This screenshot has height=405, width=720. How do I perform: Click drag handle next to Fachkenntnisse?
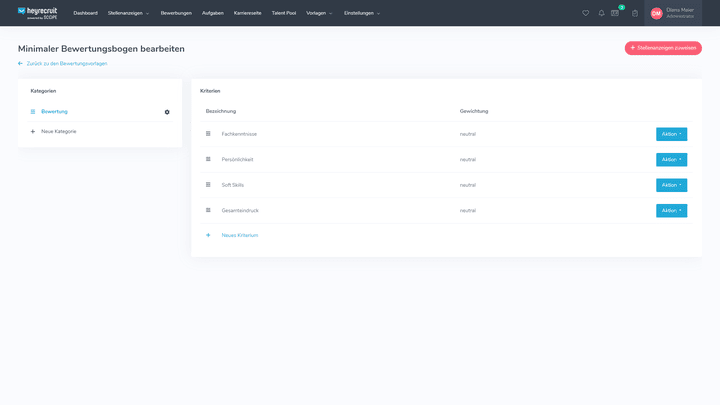point(208,134)
